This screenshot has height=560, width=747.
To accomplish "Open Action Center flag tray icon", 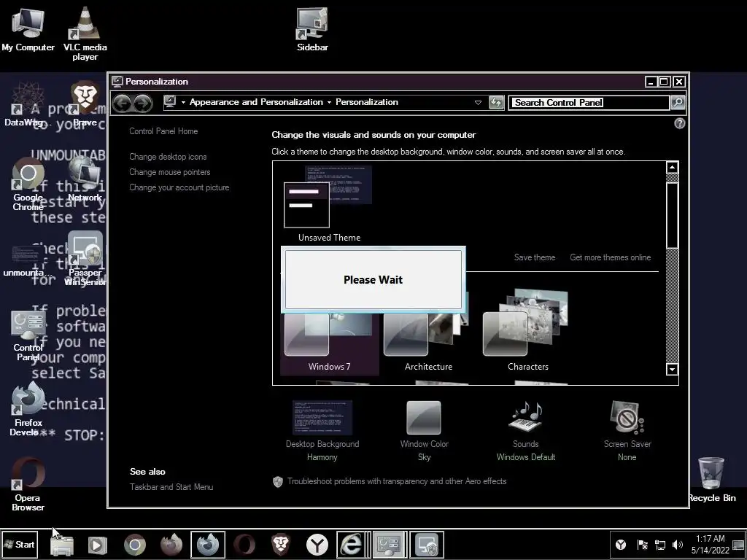I will pyautogui.click(x=642, y=545).
